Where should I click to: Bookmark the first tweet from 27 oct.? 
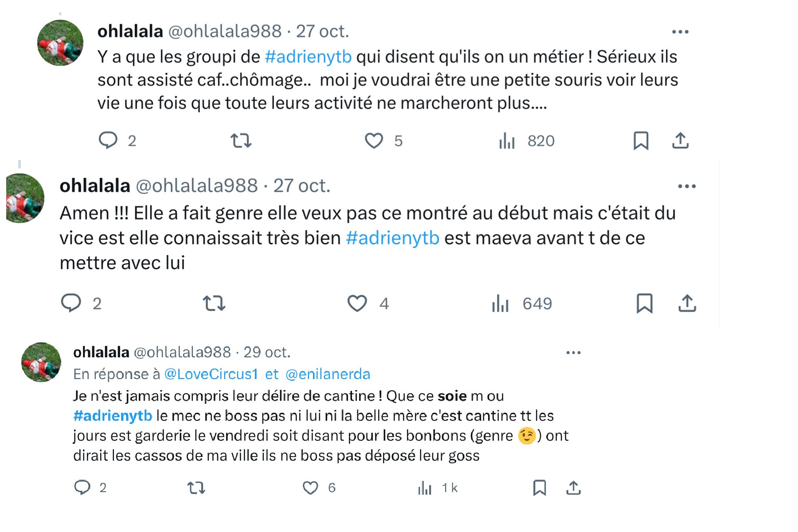click(x=641, y=141)
